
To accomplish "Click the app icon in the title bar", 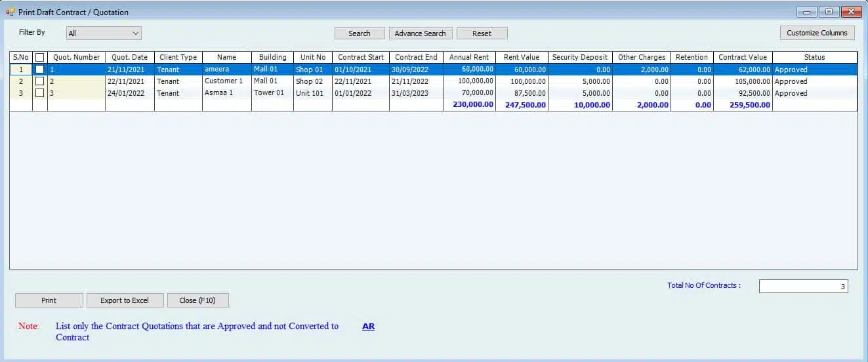I will (x=10, y=12).
